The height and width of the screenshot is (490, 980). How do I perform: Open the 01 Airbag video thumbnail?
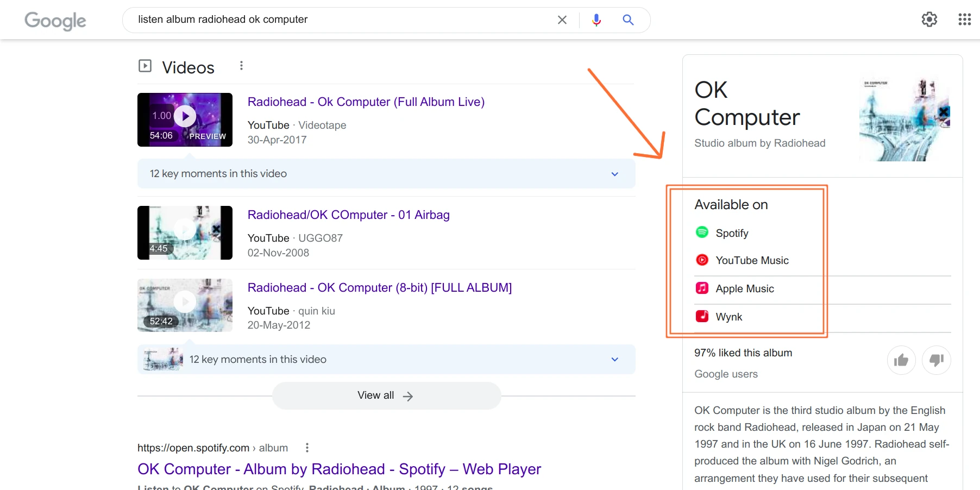(x=185, y=233)
